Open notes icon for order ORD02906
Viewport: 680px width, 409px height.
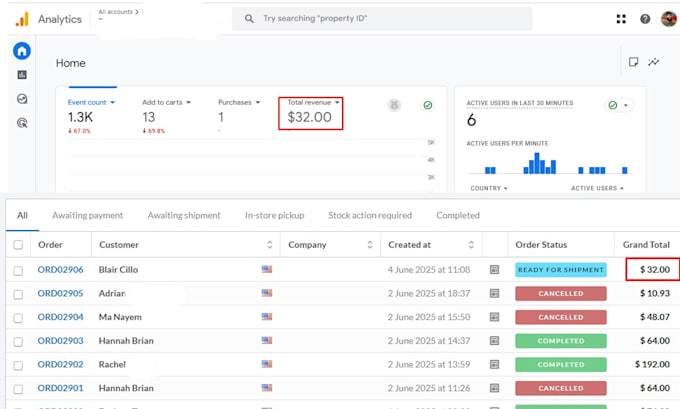tap(494, 270)
